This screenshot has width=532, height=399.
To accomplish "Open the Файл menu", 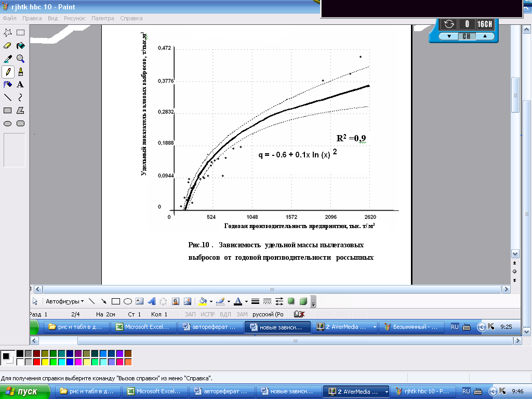I will click(9, 18).
